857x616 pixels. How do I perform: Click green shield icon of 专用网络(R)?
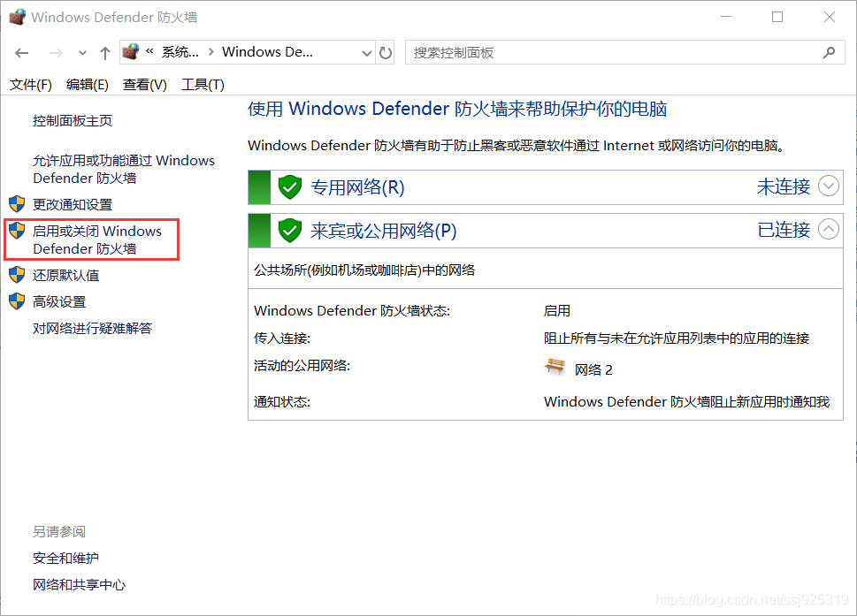290,187
